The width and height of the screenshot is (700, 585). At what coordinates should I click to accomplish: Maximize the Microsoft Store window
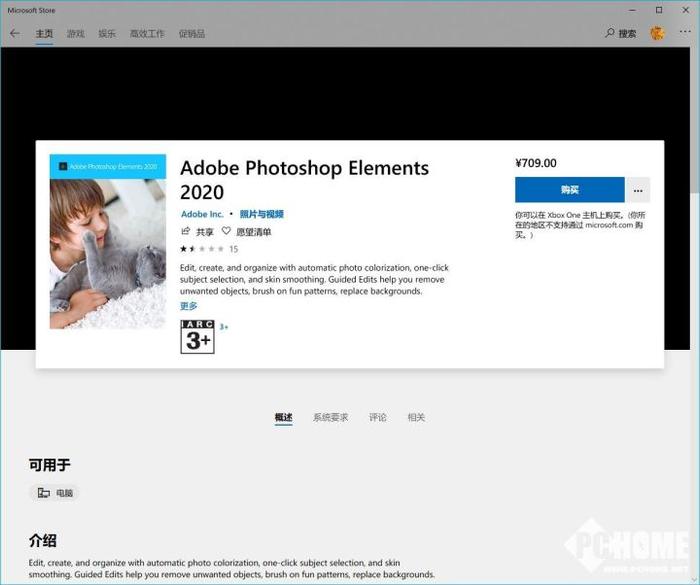[x=659, y=10]
